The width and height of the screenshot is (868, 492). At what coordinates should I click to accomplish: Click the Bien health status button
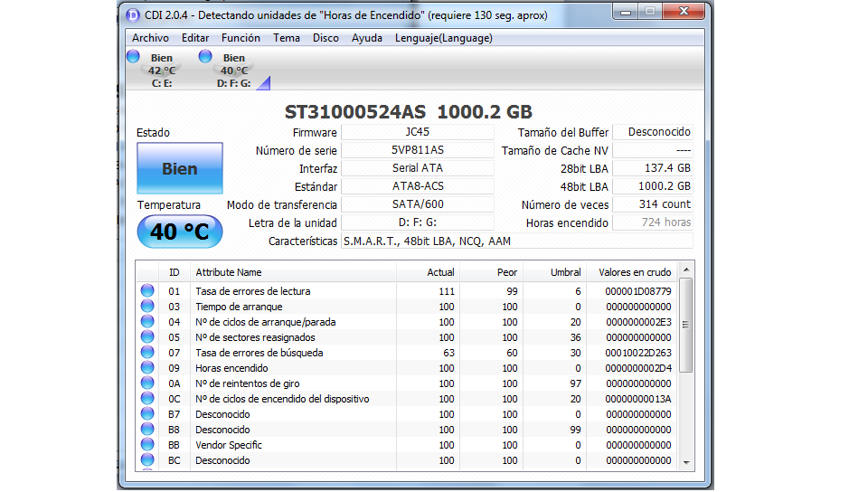click(x=180, y=168)
